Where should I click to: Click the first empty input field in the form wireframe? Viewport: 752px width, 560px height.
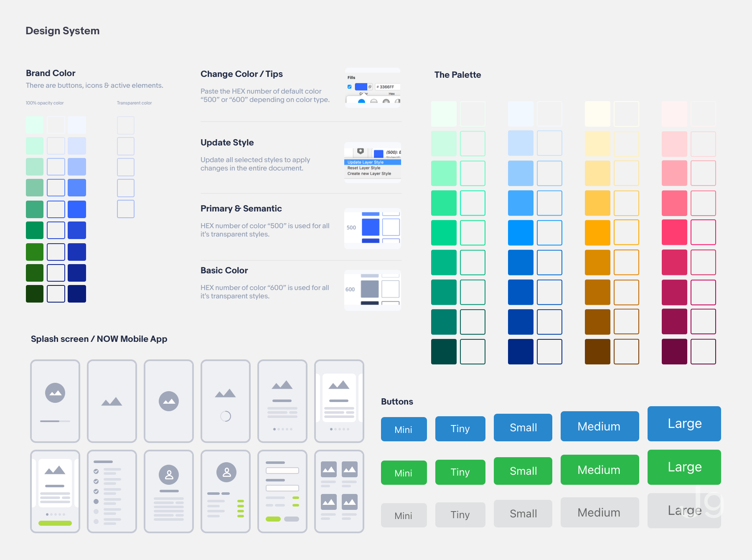(x=282, y=471)
